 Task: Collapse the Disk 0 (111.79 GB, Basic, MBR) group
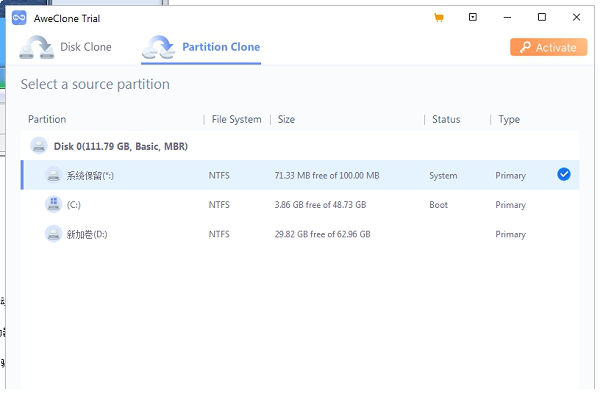[110, 146]
